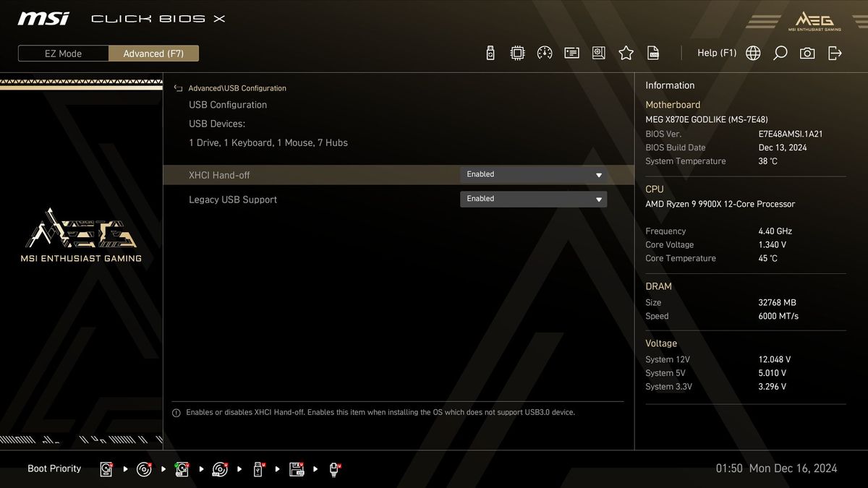Click the USB Configuration heading

click(228, 105)
